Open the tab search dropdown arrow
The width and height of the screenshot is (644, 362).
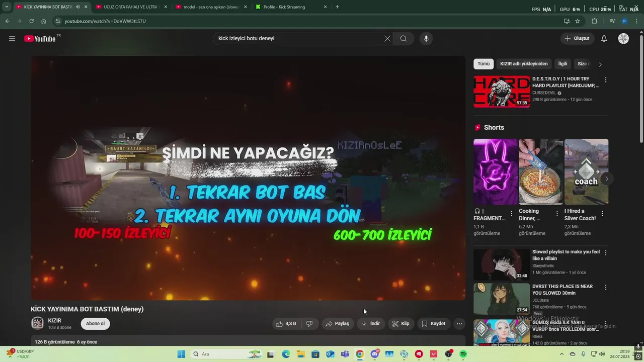[x=7, y=7]
